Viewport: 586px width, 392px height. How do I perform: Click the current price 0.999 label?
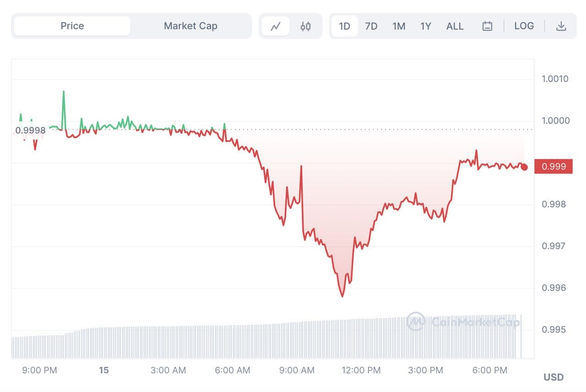coord(553,167)
